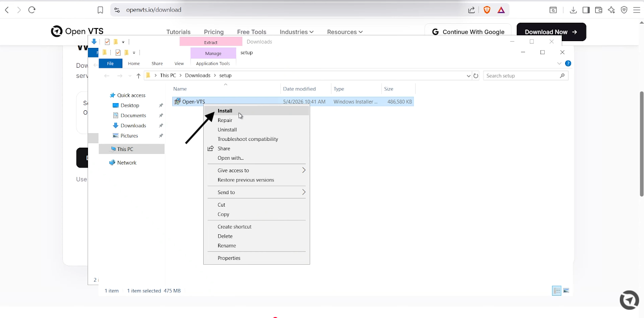Open the Brave Wallet icon

[x=599, y=10]
